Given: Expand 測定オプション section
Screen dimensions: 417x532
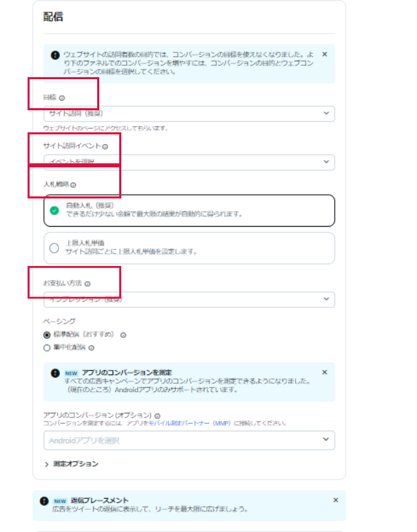Looking at the screenshot, I should [x=71, y=464].
